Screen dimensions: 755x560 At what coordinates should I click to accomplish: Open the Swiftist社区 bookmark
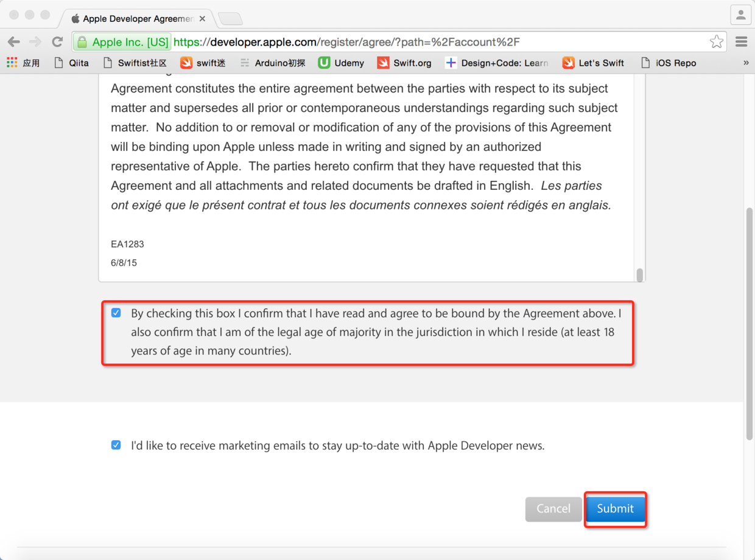135,63
